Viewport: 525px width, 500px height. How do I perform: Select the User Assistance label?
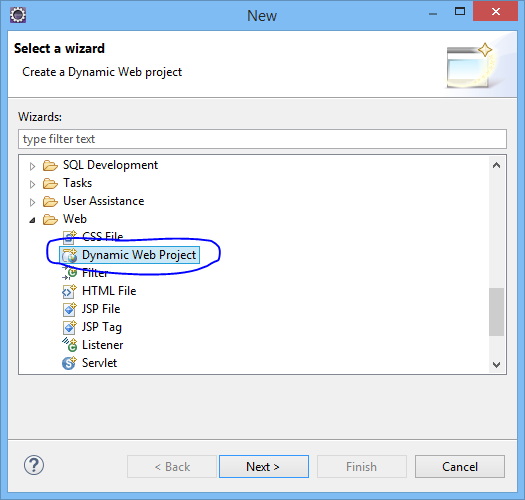pos(104,201)
